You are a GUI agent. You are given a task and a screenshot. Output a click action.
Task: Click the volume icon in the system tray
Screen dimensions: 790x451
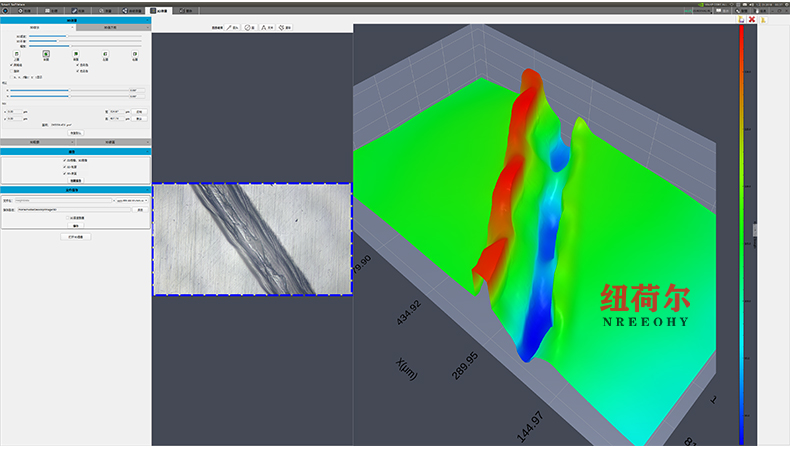(x=751, y=5)
